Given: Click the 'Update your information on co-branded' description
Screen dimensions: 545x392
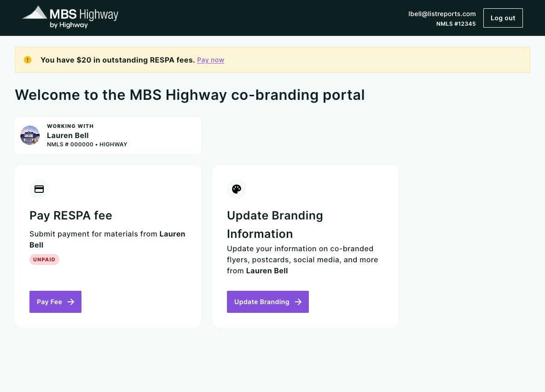Looking at the screenshot, I should [x=302, y=259].
